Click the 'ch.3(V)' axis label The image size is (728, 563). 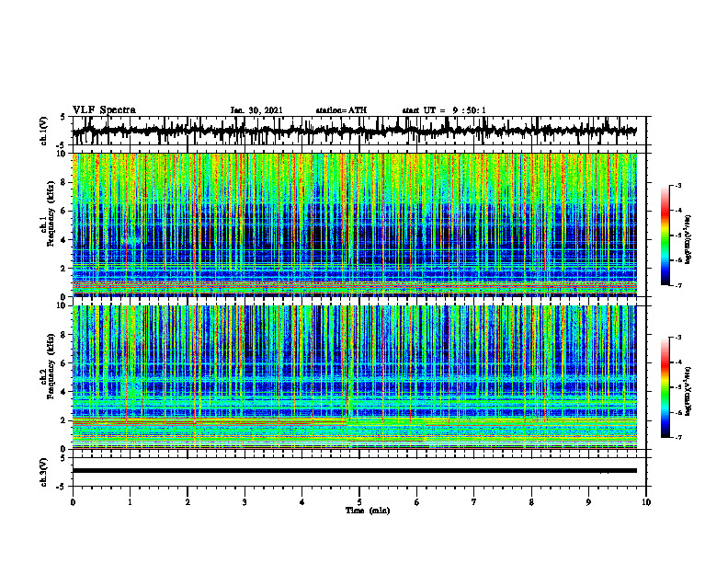pyautogui.click(x=44, y=472)
